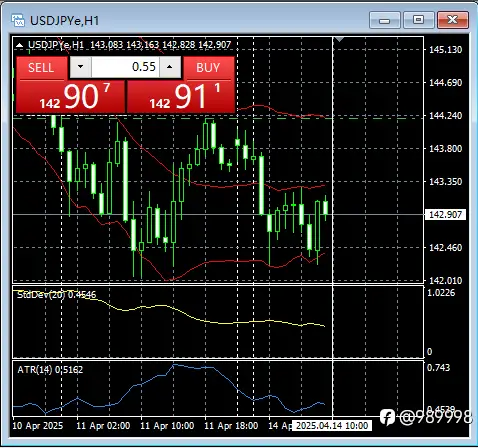478x448 pixels.
Task: Click the USDJPYe chart window icon
Action: point(18,20)
